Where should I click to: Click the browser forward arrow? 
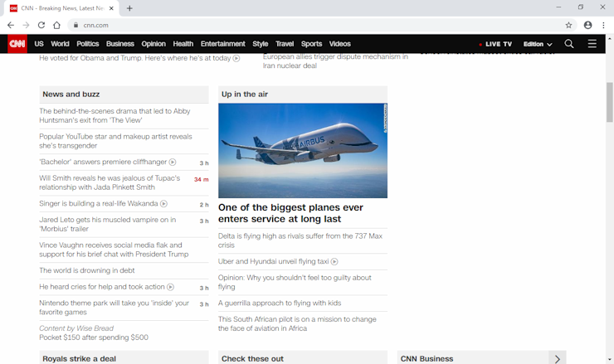[x=26, y=25]
